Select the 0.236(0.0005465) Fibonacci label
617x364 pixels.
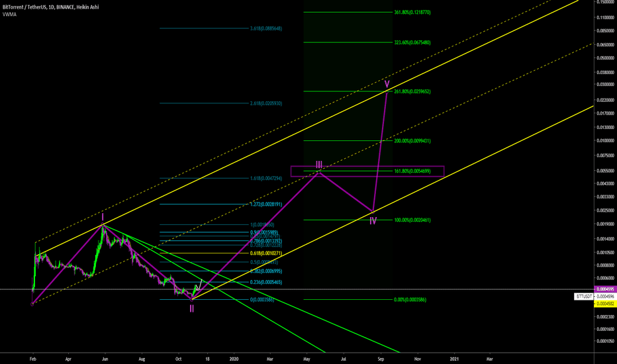(x=266, y=282)
